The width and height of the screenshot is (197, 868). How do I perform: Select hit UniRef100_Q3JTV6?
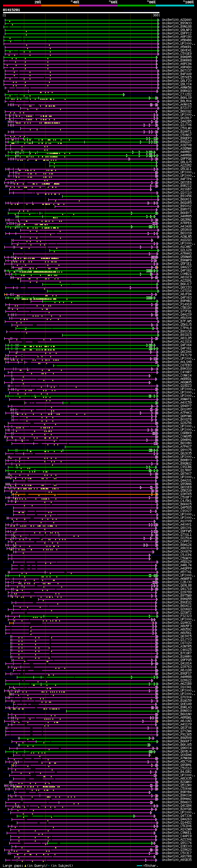coord(177,125)
